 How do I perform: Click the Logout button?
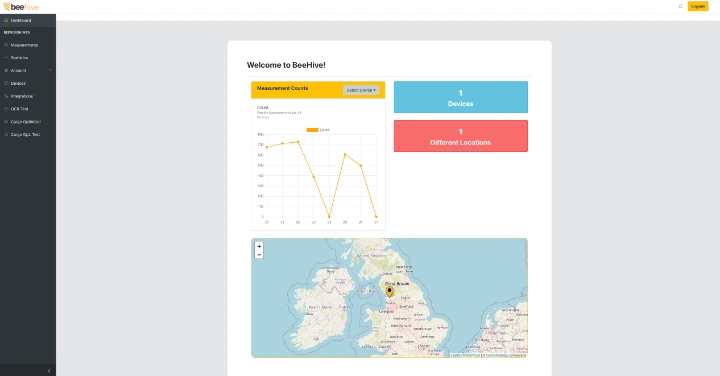click(x=698, y=6)
